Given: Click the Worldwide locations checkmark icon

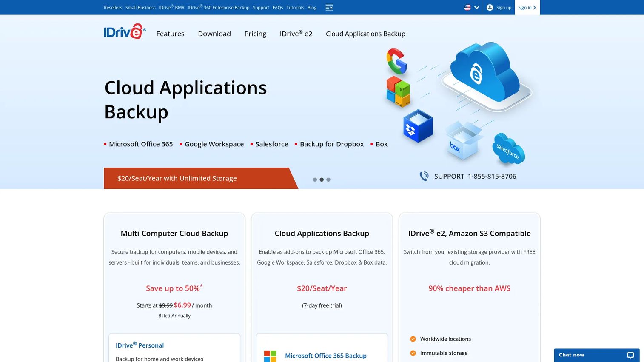Looking at the screenshot, I should pyautogui.click(x=413, y=339).
